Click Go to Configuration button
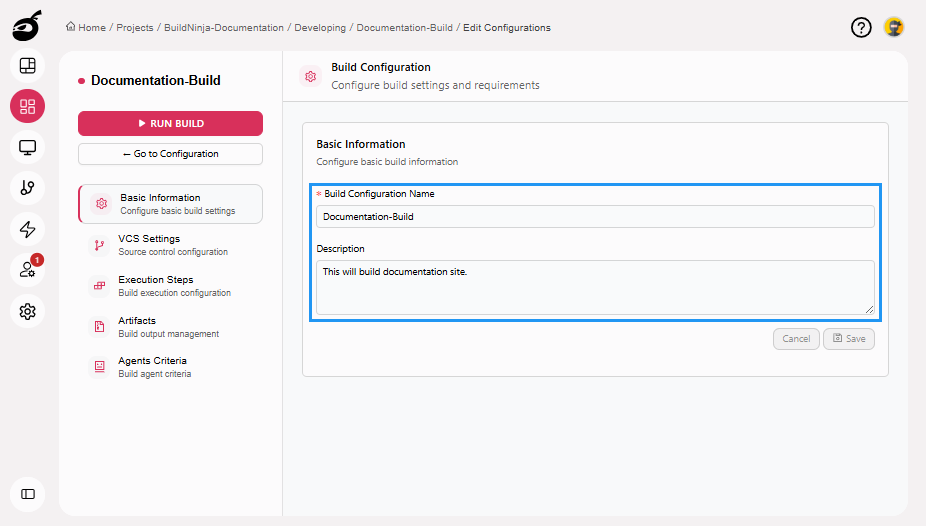 pyautogui.click(x=170, y=154)
